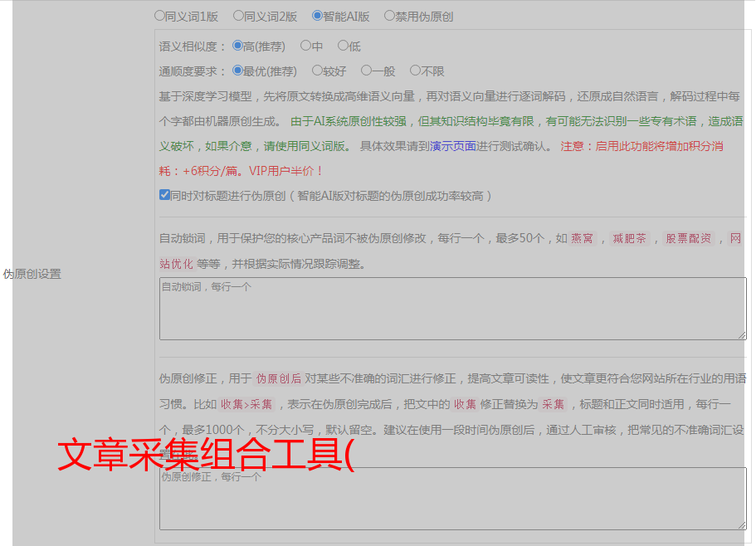The image size is (756, 546).
Task: Click the 伪原创修正 textarea resize handle
Action: tap(742, 524)
